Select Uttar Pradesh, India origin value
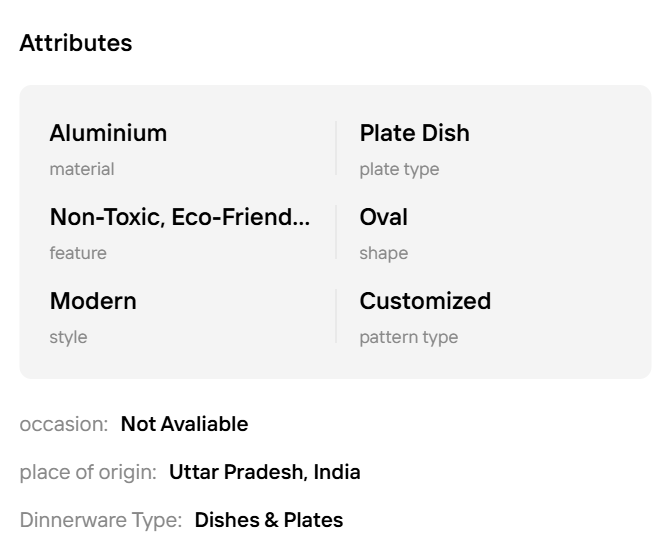Viewport: 667px width, 549px height. click(x=265, y=472)
